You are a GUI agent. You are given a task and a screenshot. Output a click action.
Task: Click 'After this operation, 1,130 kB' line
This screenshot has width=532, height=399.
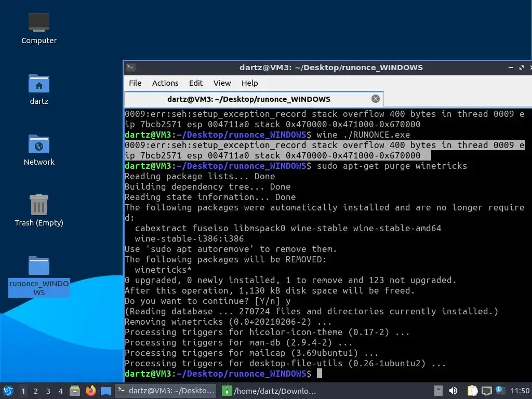pyautogui.click(x=270, y=290)
